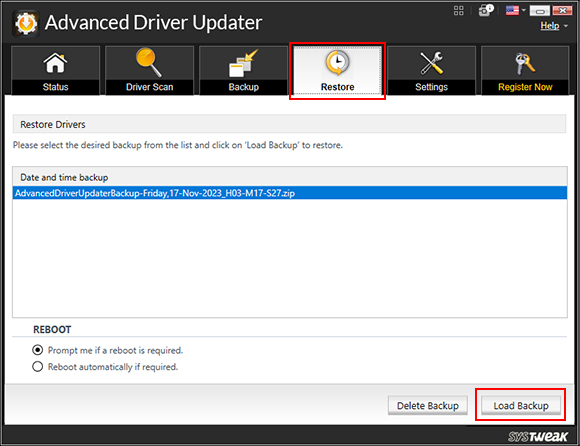Open the Register Now tab label

[525, 87]
